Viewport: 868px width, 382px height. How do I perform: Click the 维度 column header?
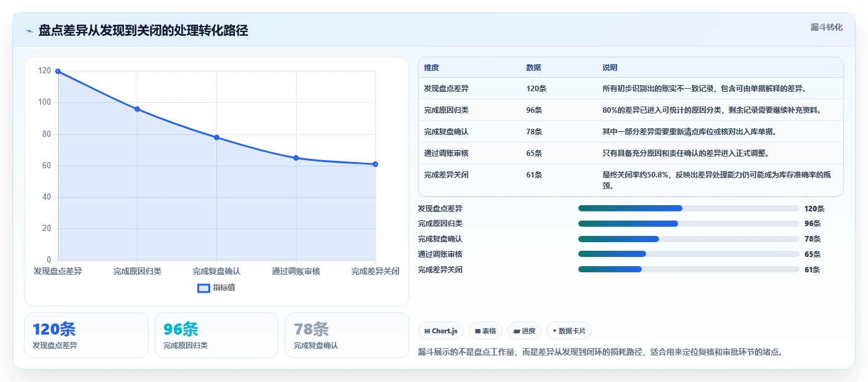[x=432, y=68]
